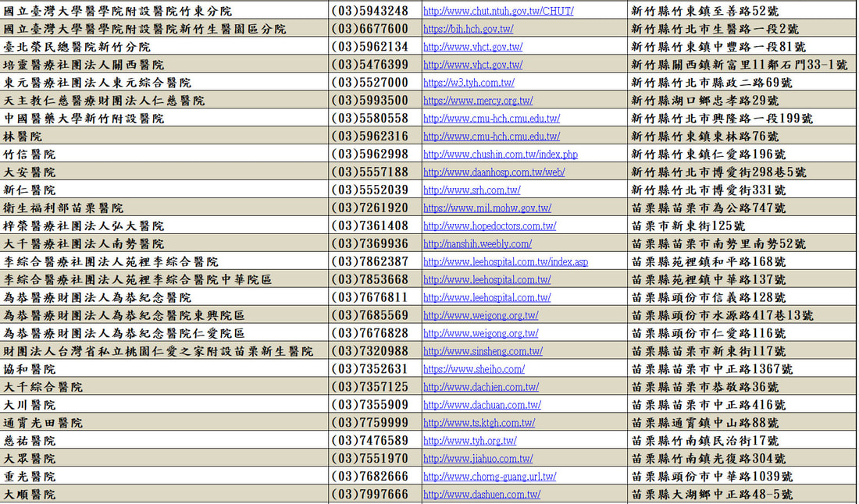The image size is (859, 504).
Task: Select address 苗栗縣大湖鄉中正路48-5號
Action: [712, 495]
